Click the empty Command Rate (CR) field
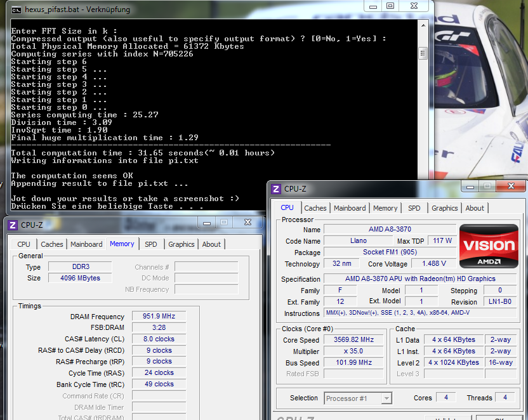This screenshot has width=528, height=420. click(x=159, y=395)
